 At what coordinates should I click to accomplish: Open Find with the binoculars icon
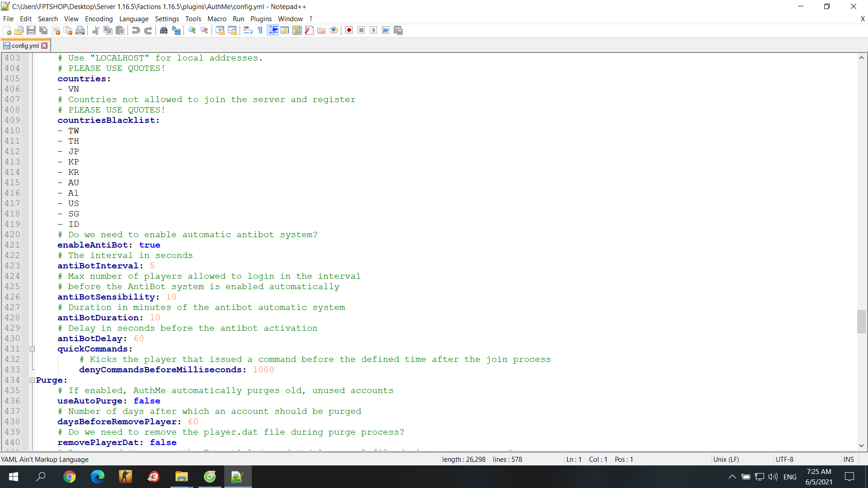(x=164, y=30)
